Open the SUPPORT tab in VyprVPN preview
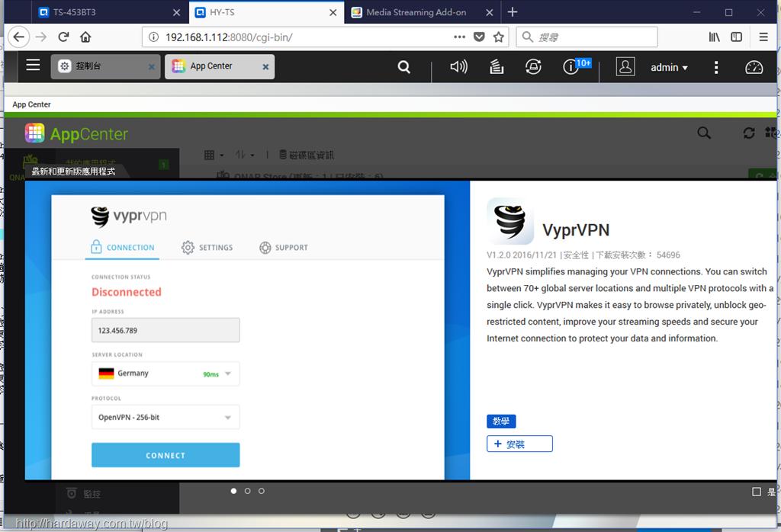781x532 pixels. (284, 248)
